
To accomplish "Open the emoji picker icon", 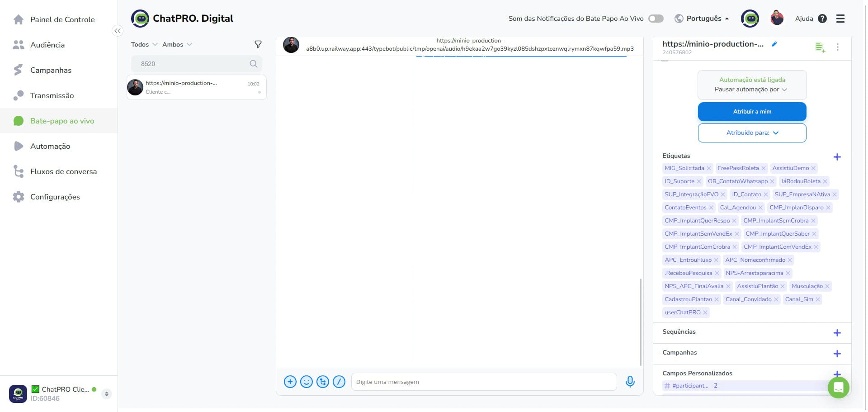I will click(307, 382).
